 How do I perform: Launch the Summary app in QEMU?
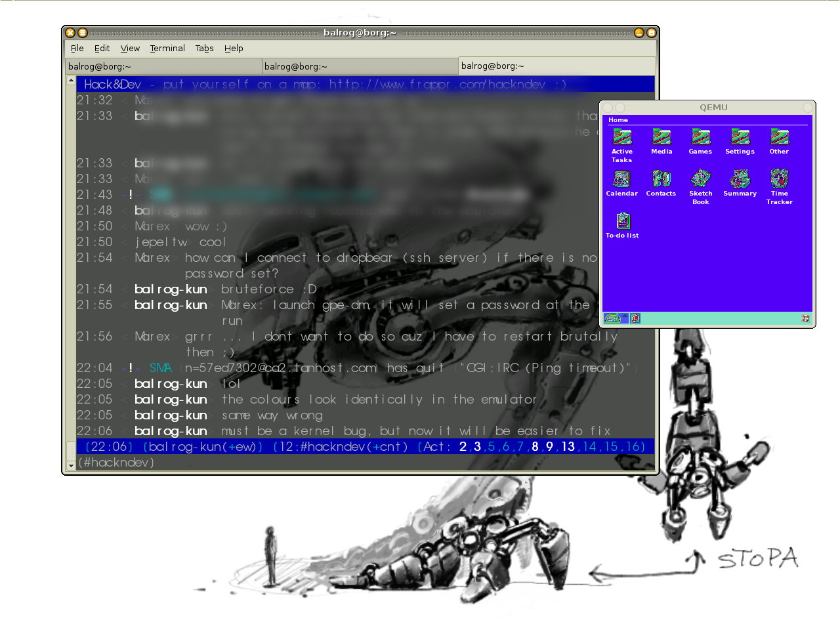point(740,183)
